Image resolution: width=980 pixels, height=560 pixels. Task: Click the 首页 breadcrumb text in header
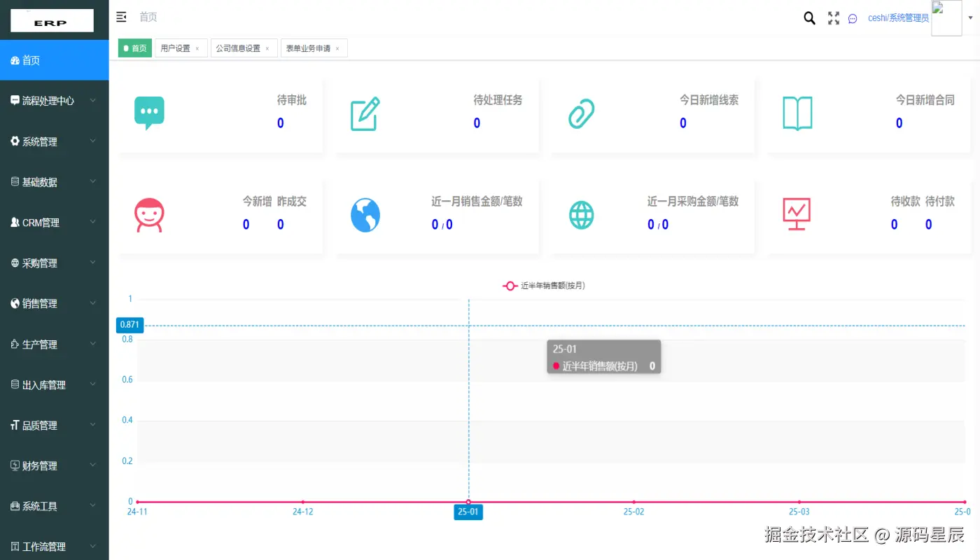click(x=148, y=17)
